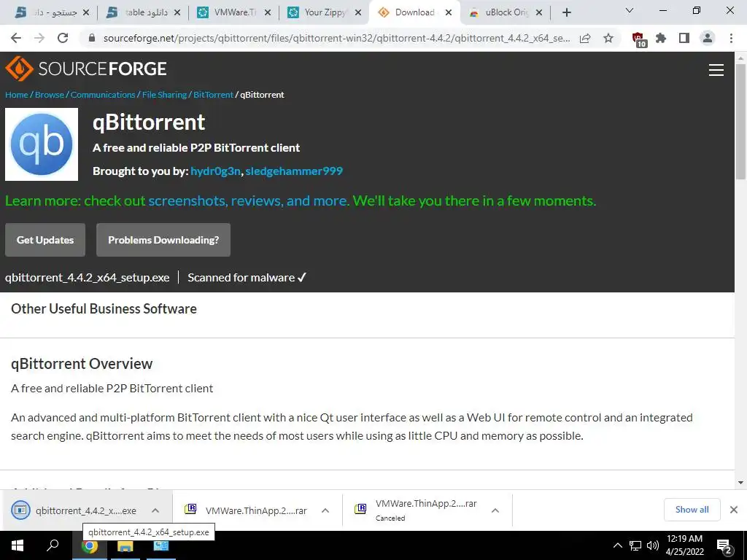The width and height of the screenshot is (747, 560).
Task: Click the Other Useful Business Software heading
Action: 104,308
